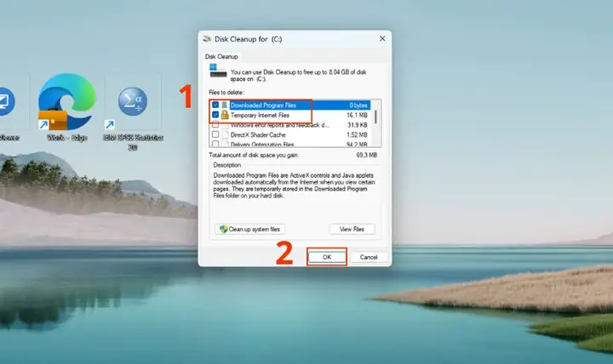Click the Downloaded Program Files item icon

[225, 105]
